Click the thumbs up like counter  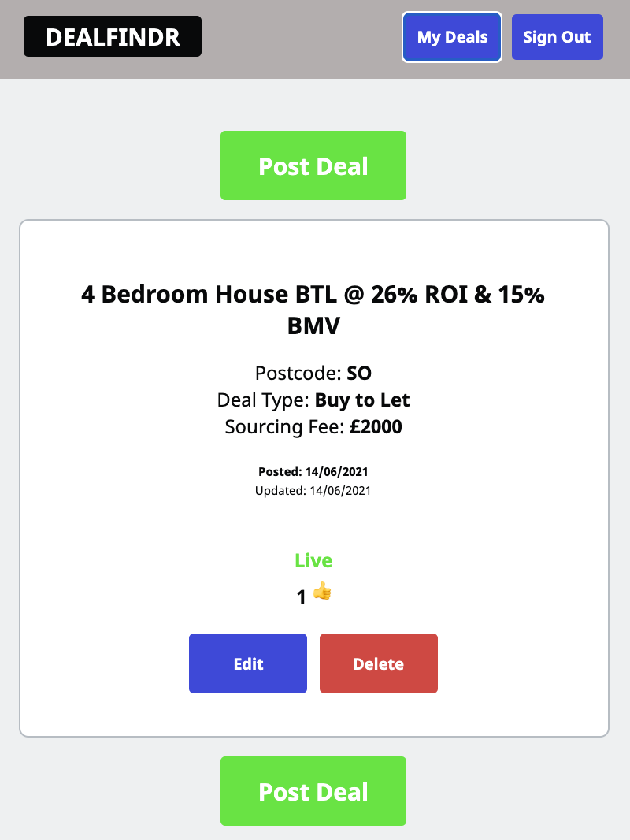click(x=313, y=597)
